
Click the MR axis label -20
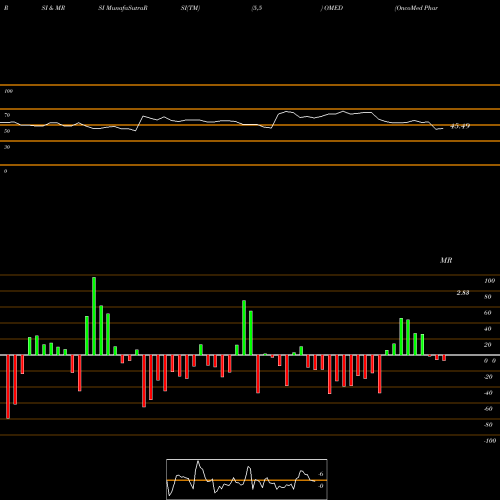pyautogui.click(x=488, y=377)
